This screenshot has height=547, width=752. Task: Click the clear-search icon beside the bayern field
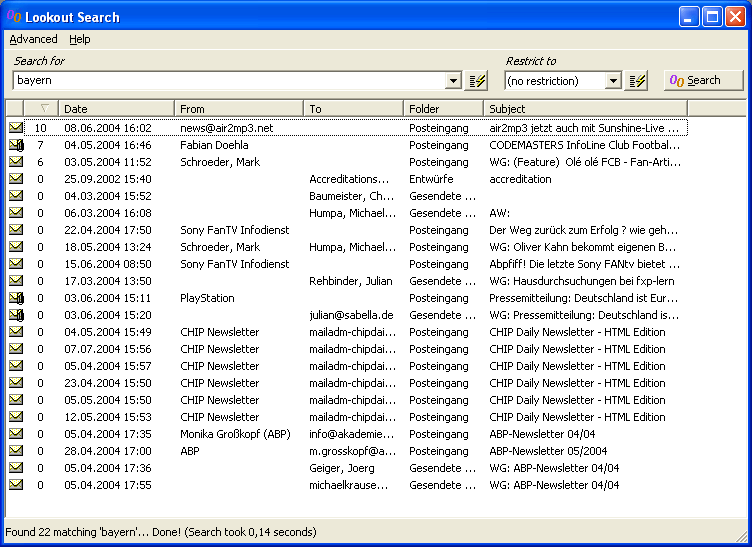click(x=477, y=81)
